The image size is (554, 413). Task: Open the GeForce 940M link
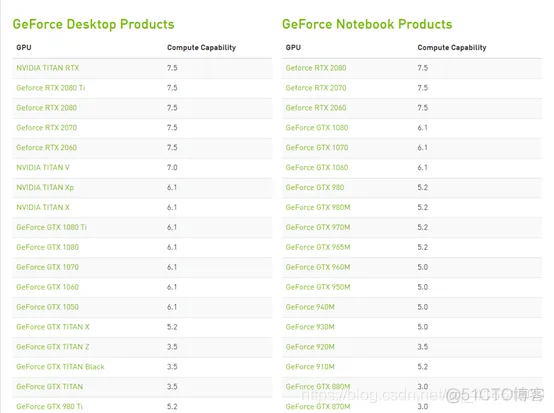tap(310, 307)
